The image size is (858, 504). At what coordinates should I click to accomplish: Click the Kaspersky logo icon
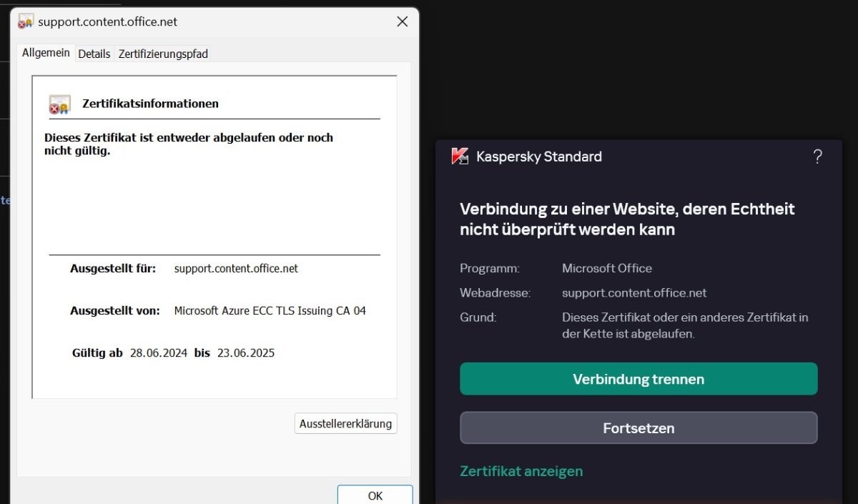(x=460, y=156)
